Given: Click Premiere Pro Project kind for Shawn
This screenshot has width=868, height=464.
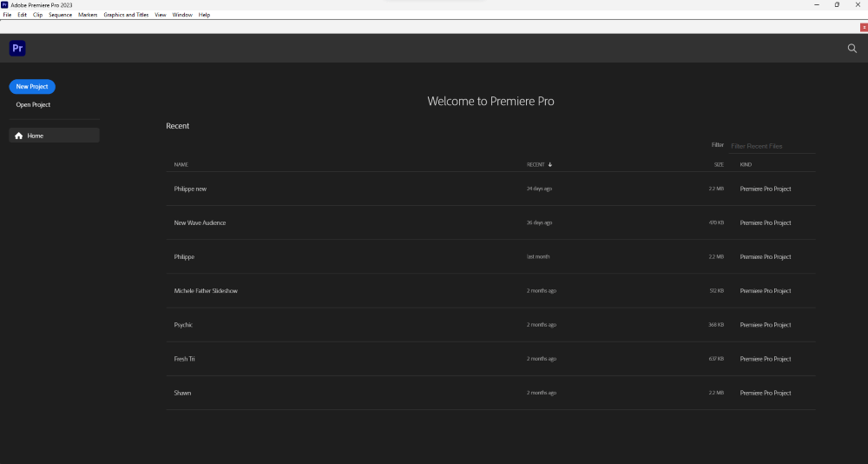Looking at the screenshot, I should [766, 393].
